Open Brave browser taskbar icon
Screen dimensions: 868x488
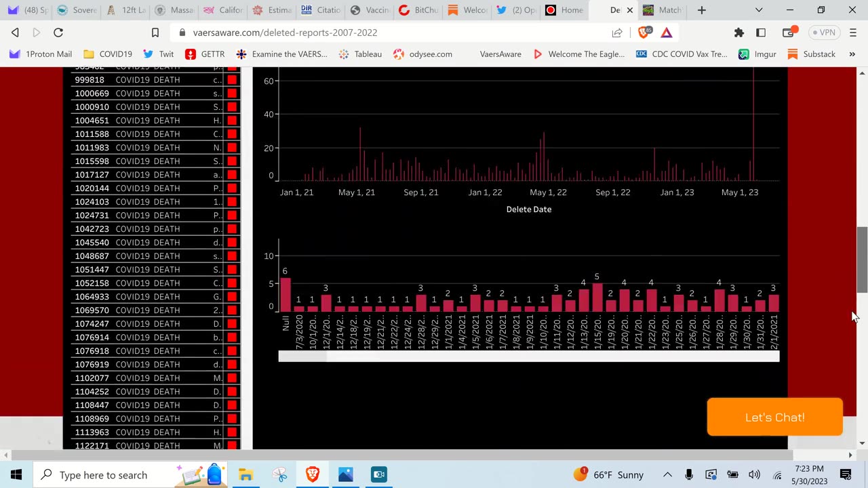pos(313,474)
